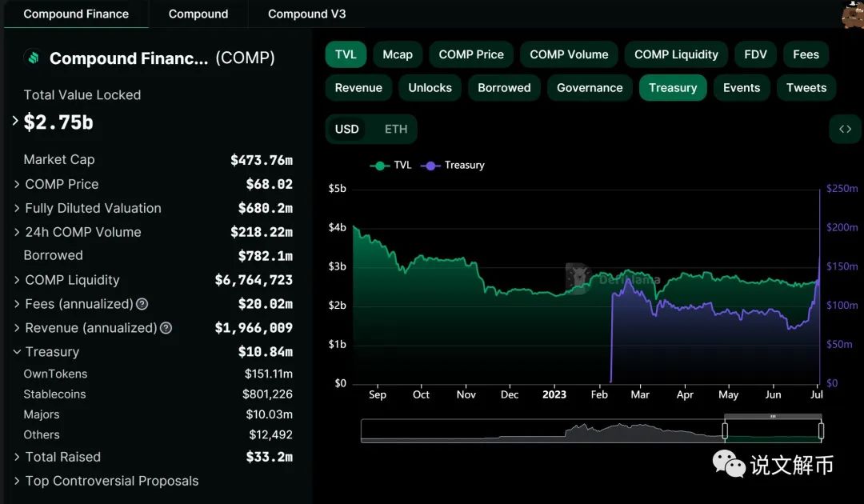Screen dimensions: 864x504
Task: Toggle the FDV chart metric
Action: (755, 54)
